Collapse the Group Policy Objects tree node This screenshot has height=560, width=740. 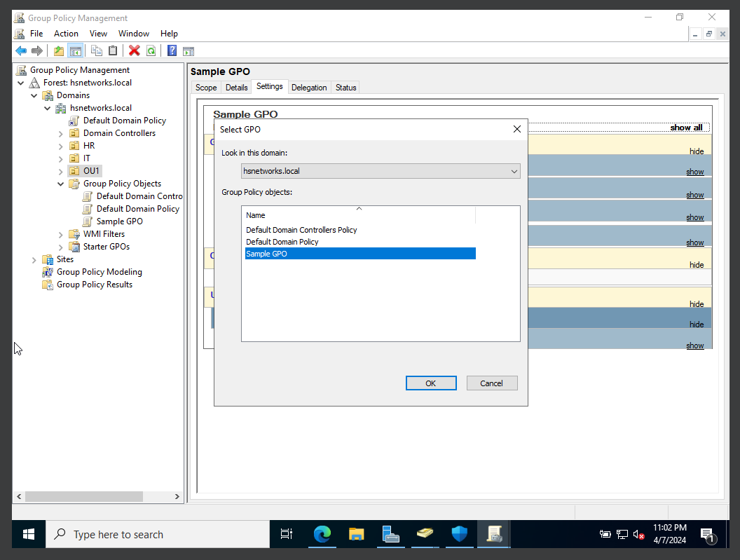coord(62,183)
